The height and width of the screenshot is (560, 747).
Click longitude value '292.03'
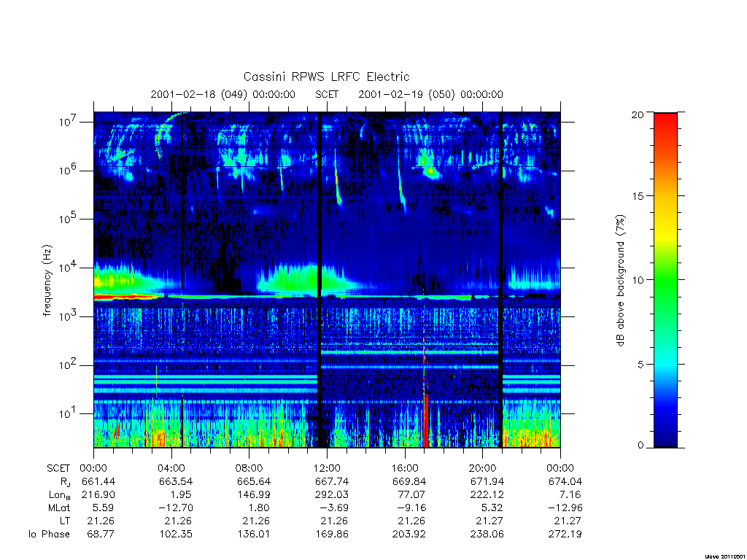pyautogui.click(x=332, y=495)
